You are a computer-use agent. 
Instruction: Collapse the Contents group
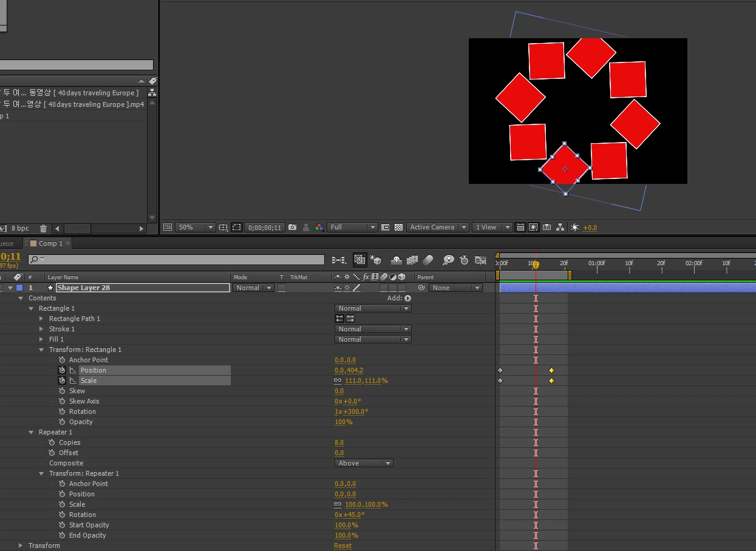[21, 298]
